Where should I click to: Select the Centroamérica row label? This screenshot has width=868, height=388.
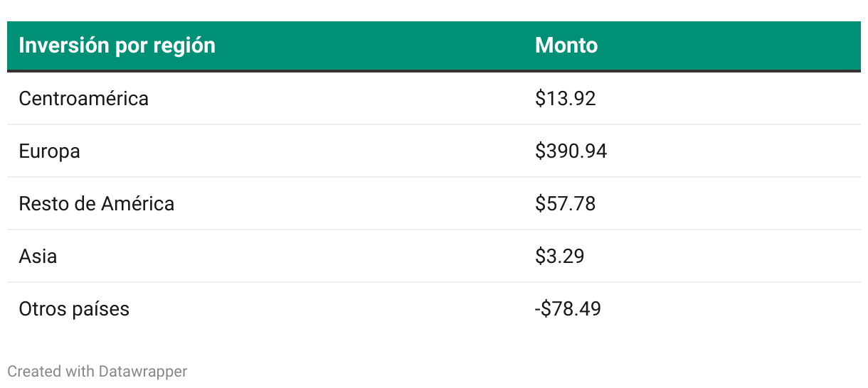click(83, 98)
